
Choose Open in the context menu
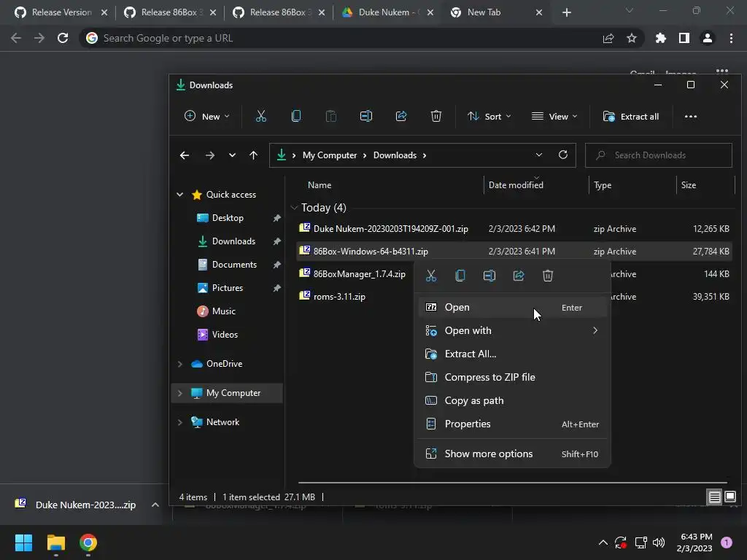tap(513, 308)
